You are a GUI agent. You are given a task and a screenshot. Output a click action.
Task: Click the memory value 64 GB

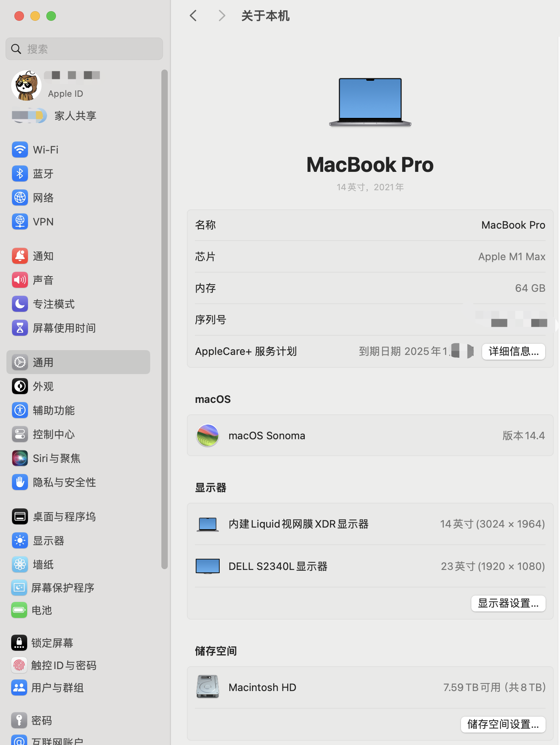pyautogui.click(x=530, y=288)
